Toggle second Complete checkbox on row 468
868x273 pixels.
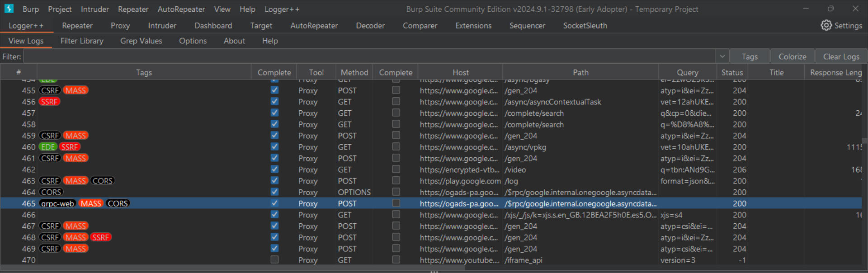[x=396, y=237]
